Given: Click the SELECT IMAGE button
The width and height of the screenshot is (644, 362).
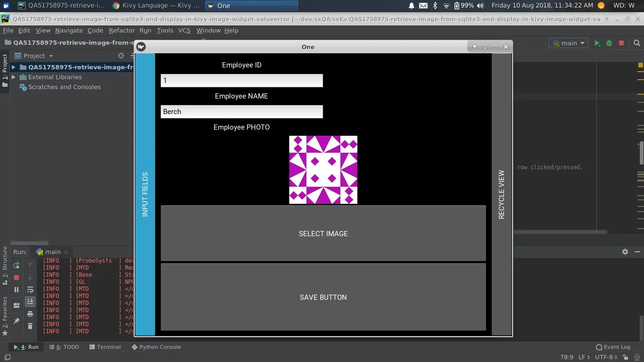Looking at the screenshot, I should coord(323,233).
